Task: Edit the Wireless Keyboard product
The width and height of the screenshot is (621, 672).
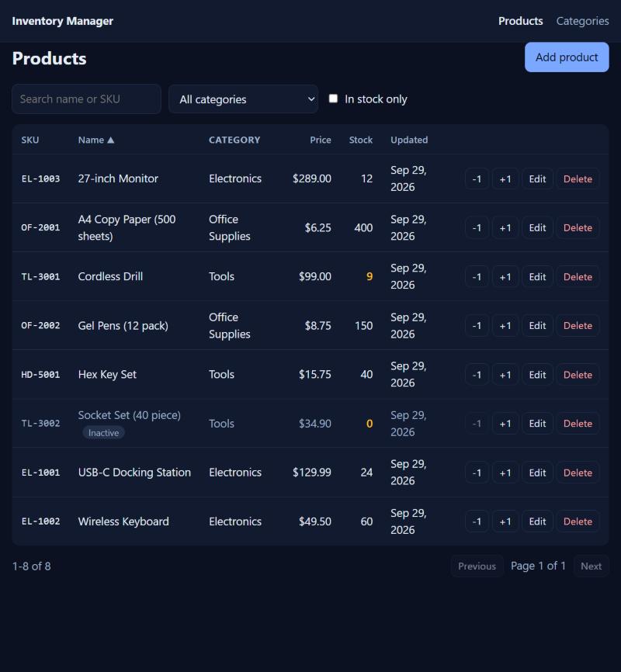Action: [x=537, y=521]
